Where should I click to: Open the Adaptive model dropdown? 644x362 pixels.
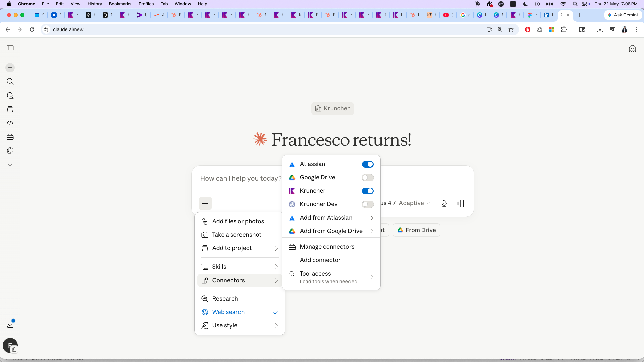414,203
